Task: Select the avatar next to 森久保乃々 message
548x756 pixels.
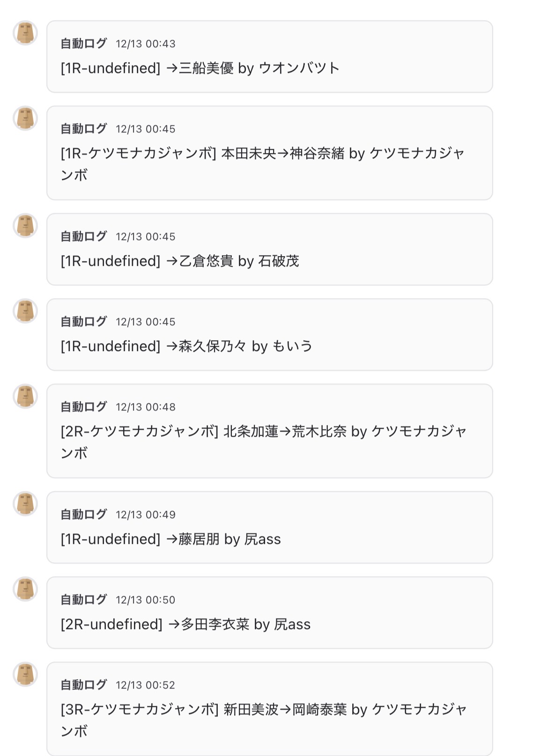Action: click(x=25, y=311)
